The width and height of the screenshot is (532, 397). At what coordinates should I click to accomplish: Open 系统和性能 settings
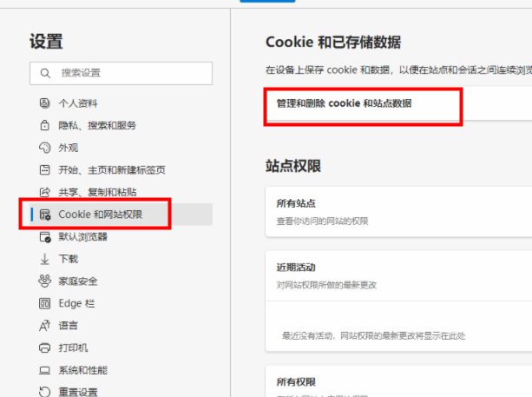[82, 370]
